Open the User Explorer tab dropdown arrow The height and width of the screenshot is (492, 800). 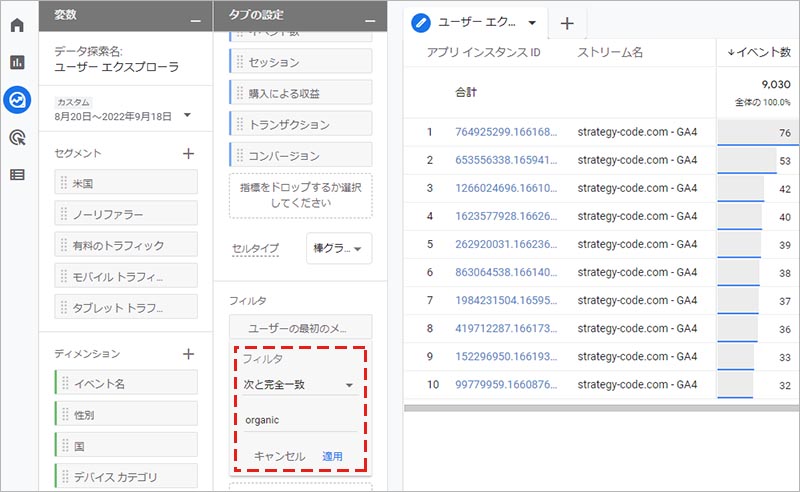point(531,23)
